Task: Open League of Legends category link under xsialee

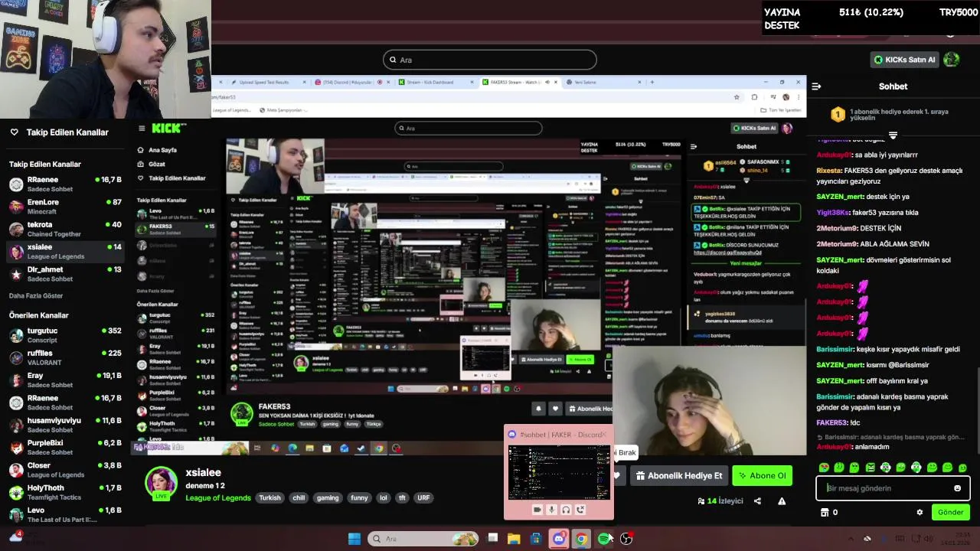Action: 218,497
